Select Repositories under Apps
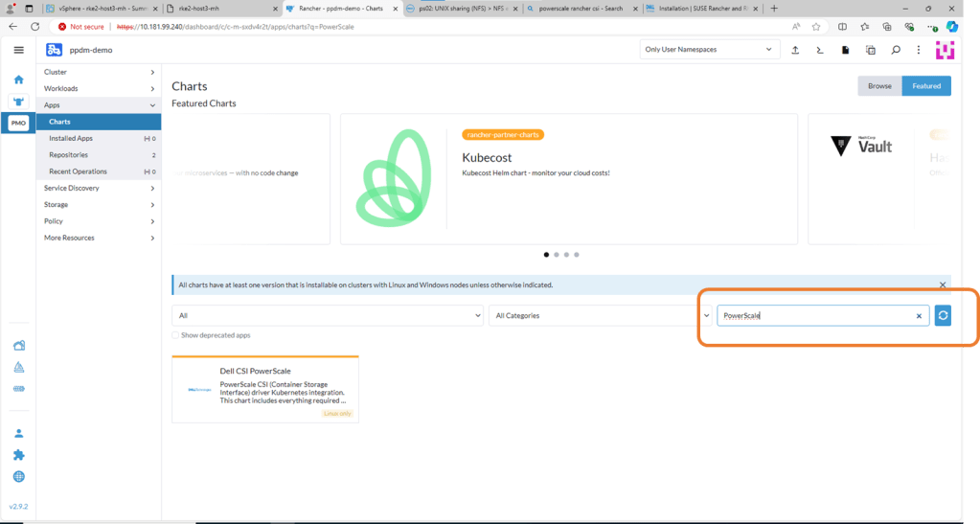 (69, 154)
